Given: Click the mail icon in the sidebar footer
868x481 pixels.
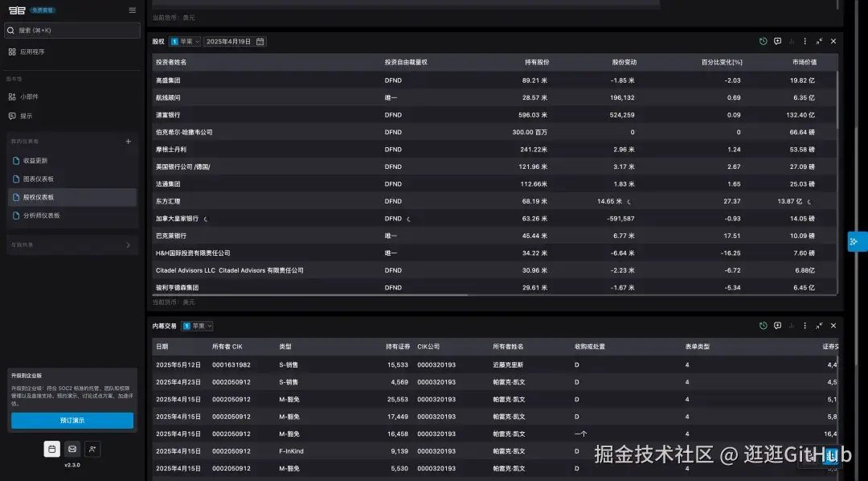Looking at the screenshot, I should tap(72, 449).
